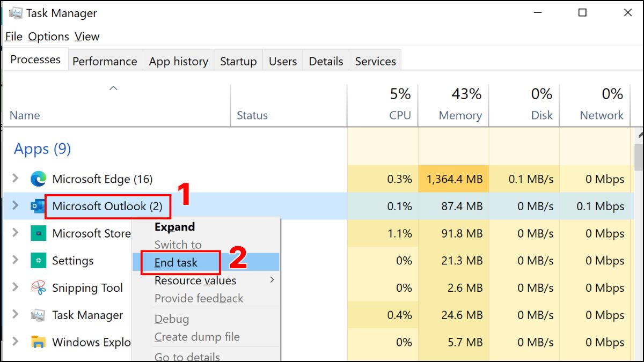Screen dimensions: 644x362
Task: Open the Resource values submenu arrow
Action: tap(272, 280)
